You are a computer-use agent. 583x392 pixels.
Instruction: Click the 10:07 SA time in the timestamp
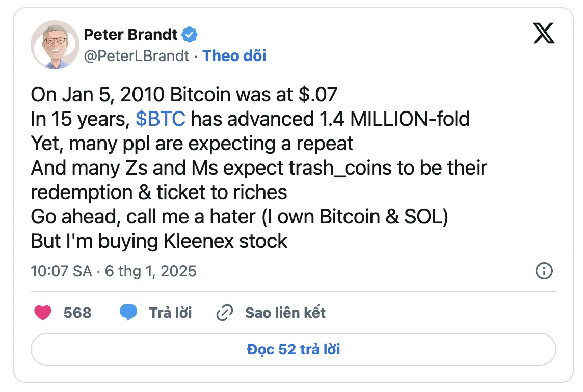click(61, 271)
